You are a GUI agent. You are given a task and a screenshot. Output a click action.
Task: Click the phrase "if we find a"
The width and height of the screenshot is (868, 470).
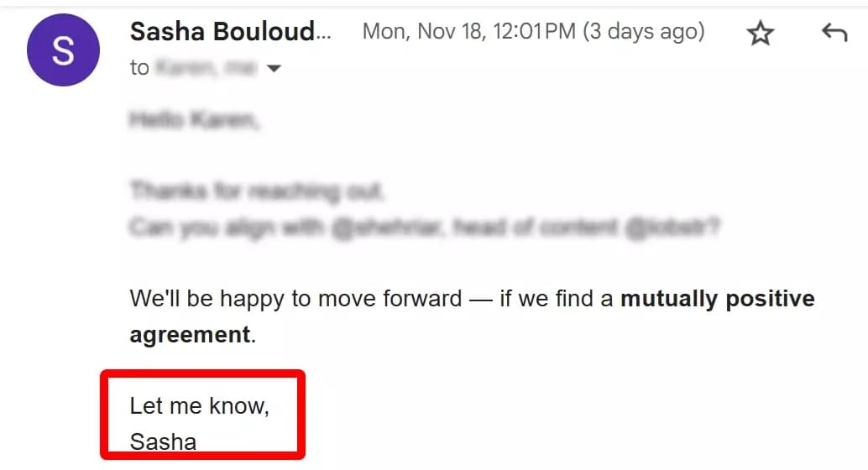[x=556, y=298]
